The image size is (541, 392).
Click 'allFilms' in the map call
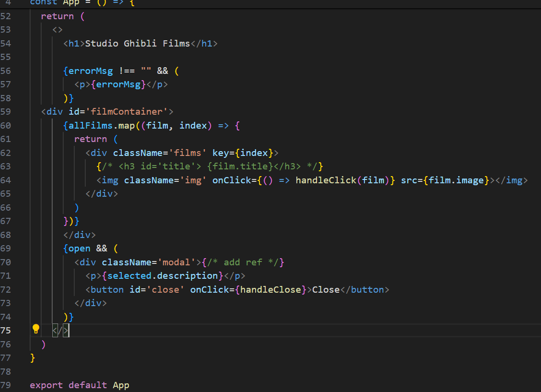pyautogui.click(x=90, y=126)
